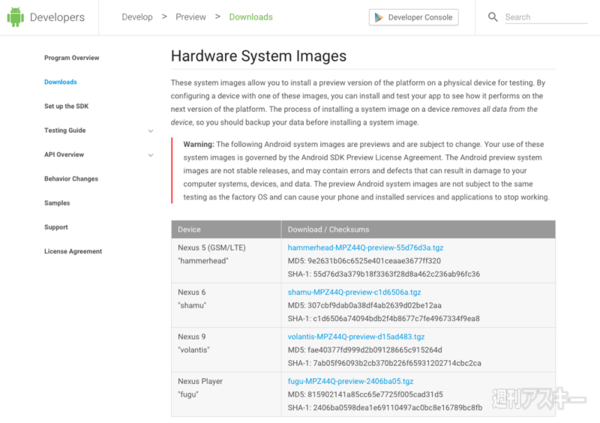
Task: Click the "hammerhead" codename text
Action: (x=203, y=261)
